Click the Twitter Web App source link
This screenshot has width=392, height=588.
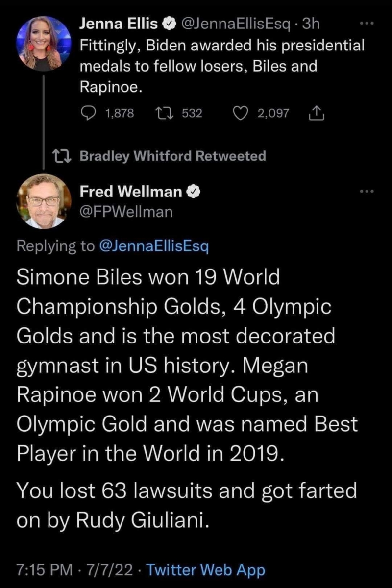click(206, 570)
